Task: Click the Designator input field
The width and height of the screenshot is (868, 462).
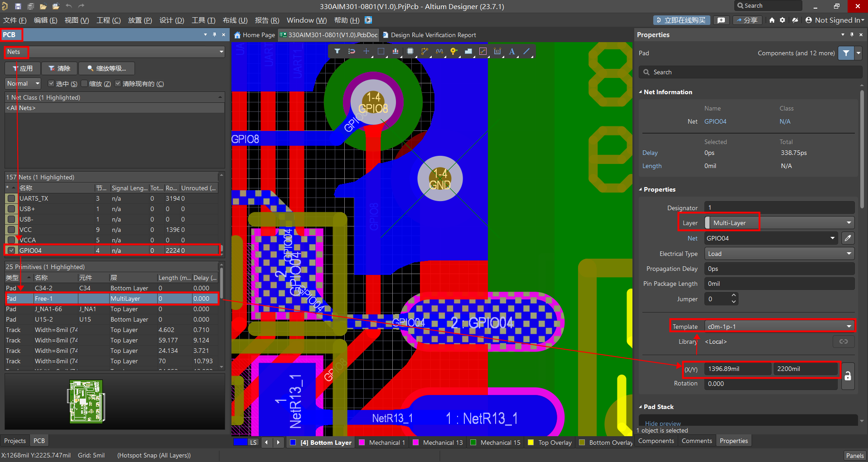Action: pyautogui.click(x=779, y=208)
